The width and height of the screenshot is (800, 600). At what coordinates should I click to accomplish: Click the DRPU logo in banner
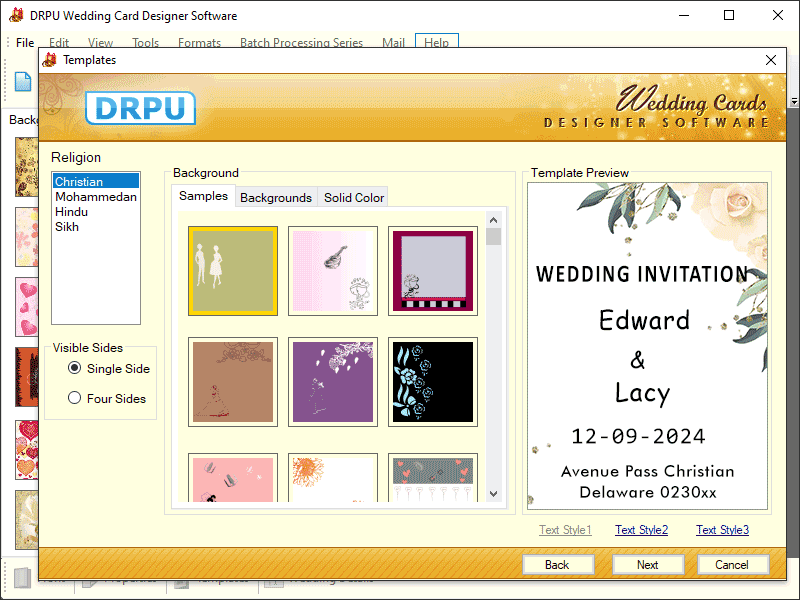(x=140, y=108)
